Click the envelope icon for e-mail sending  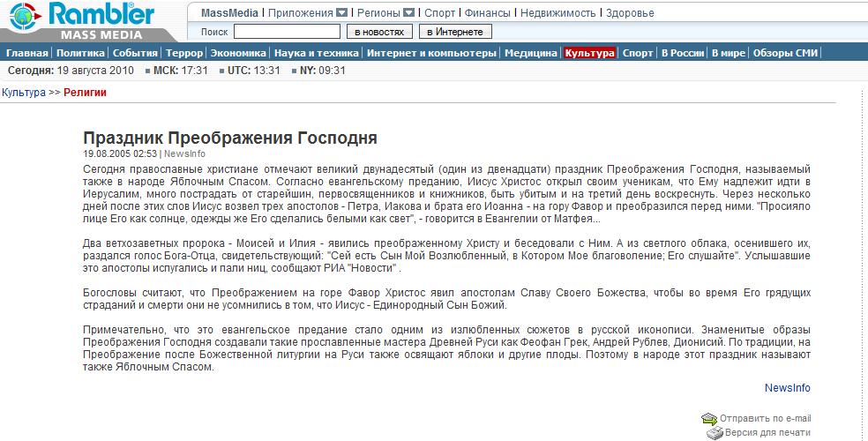point(709,418)
